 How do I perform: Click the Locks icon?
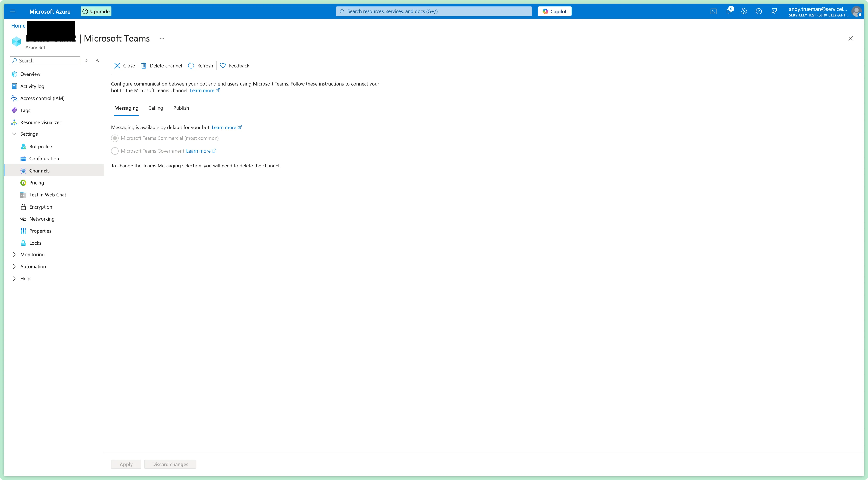click(23, 243)
